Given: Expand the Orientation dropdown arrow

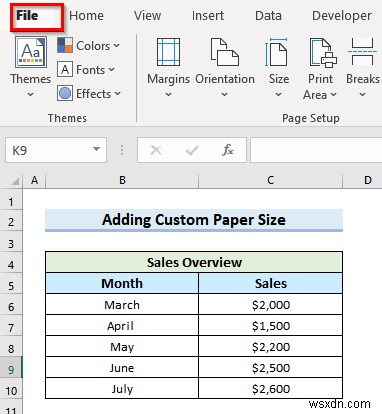Looking at the screenshot, I should click(x=225, y=95).
